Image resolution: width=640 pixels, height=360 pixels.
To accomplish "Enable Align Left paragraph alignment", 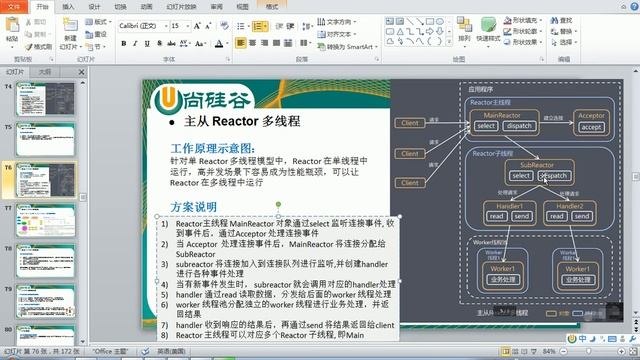I will (x=240, y=42).
